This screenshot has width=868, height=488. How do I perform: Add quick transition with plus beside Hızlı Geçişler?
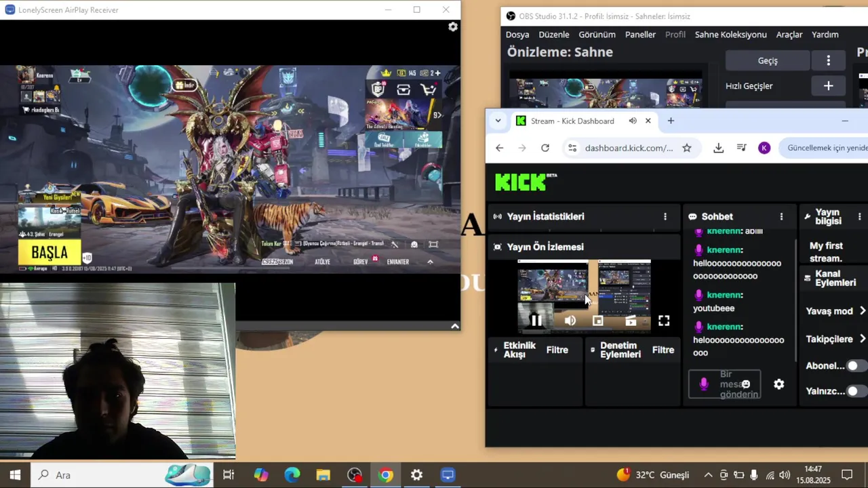[828, 86]
